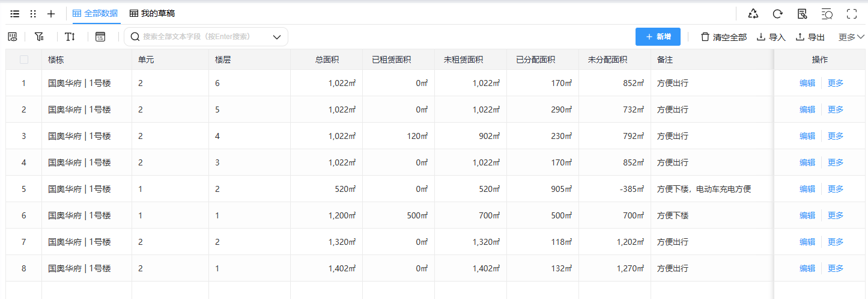Tick the select-all checkbox in table header
The image size is (868, 299).
click(24, 60)
